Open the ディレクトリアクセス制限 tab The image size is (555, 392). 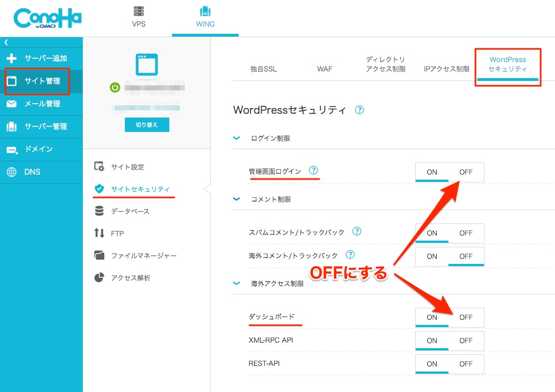pyautogui.click(x=386, y=64)
